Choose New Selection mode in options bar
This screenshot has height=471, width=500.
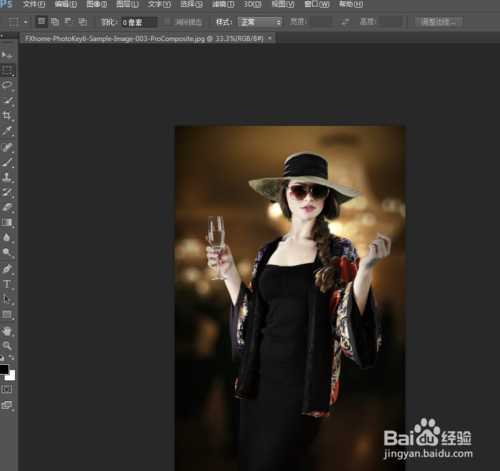[42, 22]
